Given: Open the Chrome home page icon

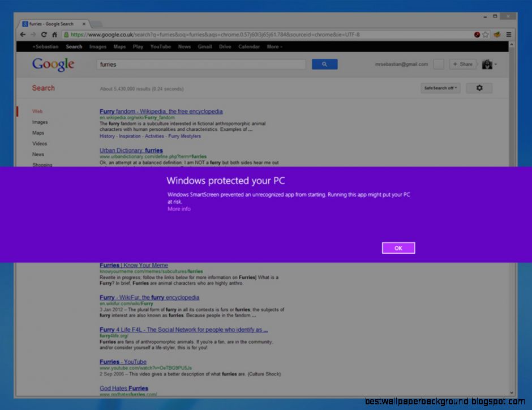Looking at the screenshot, I should [x=55, y=35].
